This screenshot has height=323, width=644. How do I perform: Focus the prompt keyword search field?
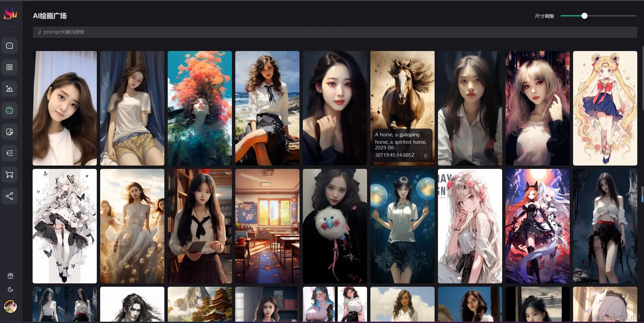(x=335, y=32)
